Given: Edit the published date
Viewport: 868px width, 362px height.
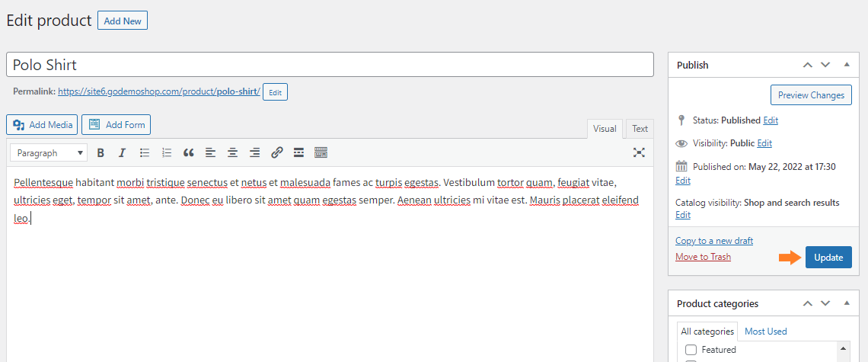Looking at the screenshot, I should point(683,181).
